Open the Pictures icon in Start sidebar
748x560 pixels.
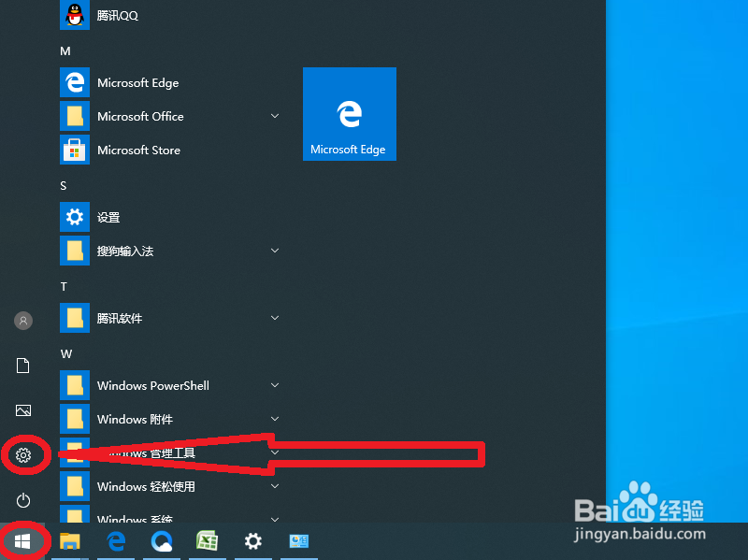click(x=23, y=410)
